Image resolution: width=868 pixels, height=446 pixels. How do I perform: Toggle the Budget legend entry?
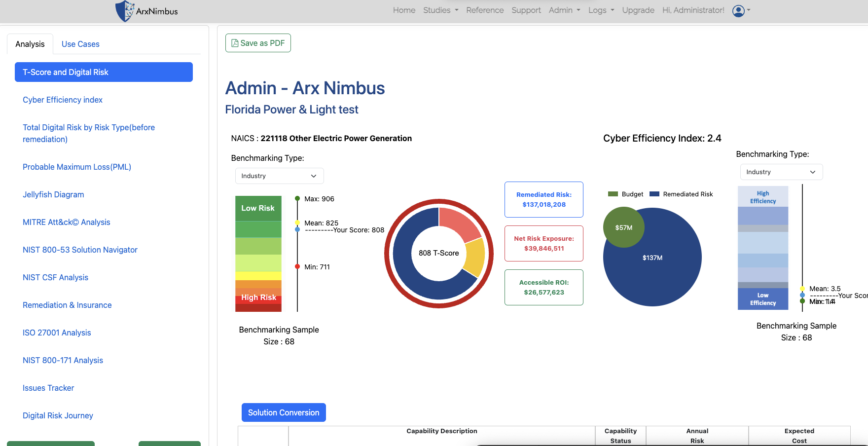pyautogui.click(x=626, y=194)
